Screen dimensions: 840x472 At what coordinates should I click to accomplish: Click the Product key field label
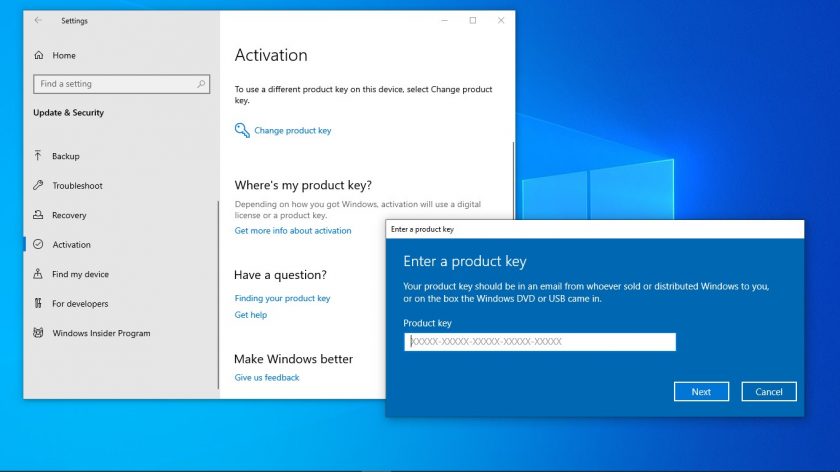428,323
